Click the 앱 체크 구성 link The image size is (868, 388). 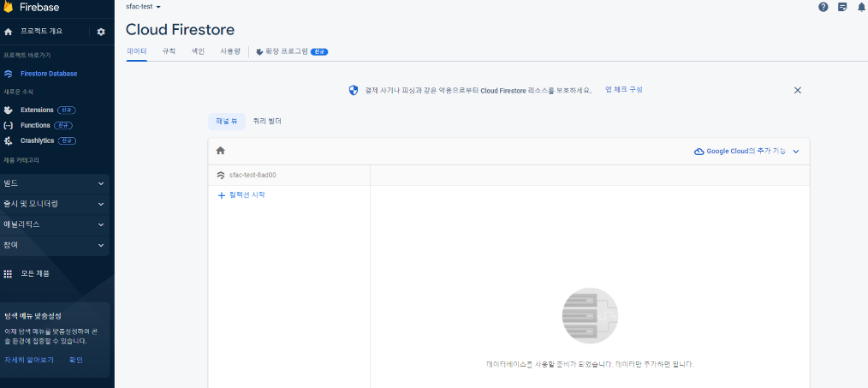pos(624,90)
